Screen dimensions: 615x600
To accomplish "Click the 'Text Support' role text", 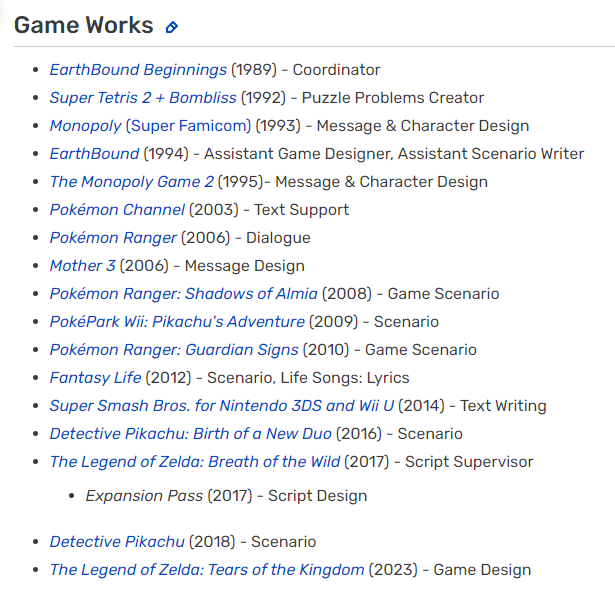I will 302,210.
